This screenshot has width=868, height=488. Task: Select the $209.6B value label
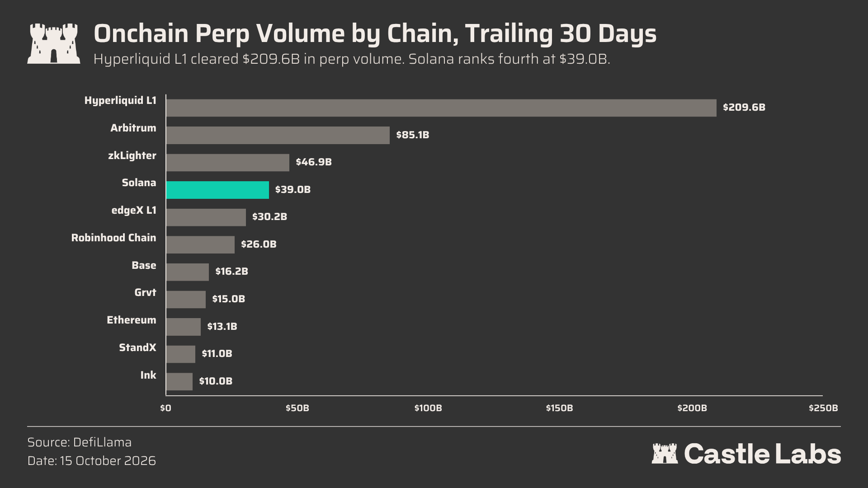[x=744, y=108]
